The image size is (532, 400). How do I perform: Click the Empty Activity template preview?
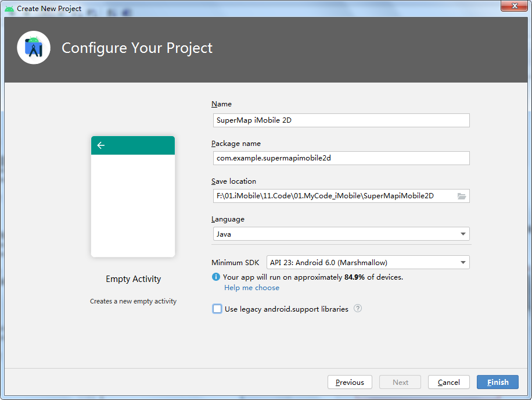coord(133,197)
